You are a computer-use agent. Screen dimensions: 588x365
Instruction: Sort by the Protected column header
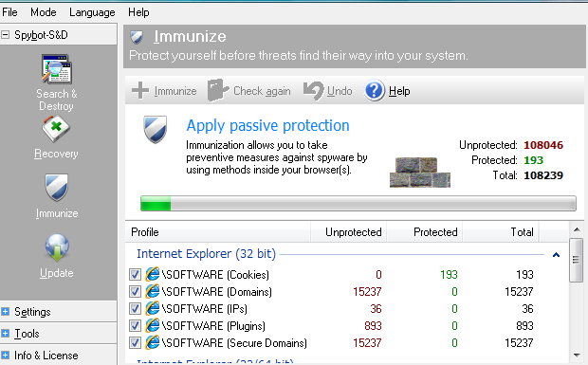(x=425, y=232)
